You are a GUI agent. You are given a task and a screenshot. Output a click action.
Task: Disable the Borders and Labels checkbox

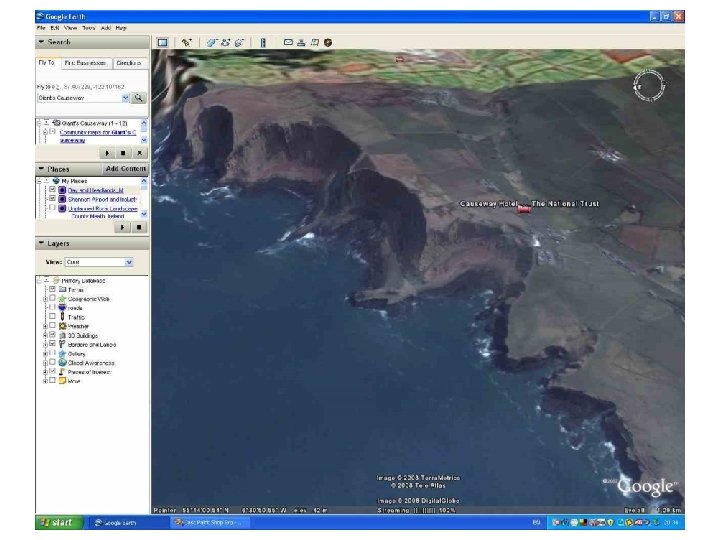pos(52,344)
